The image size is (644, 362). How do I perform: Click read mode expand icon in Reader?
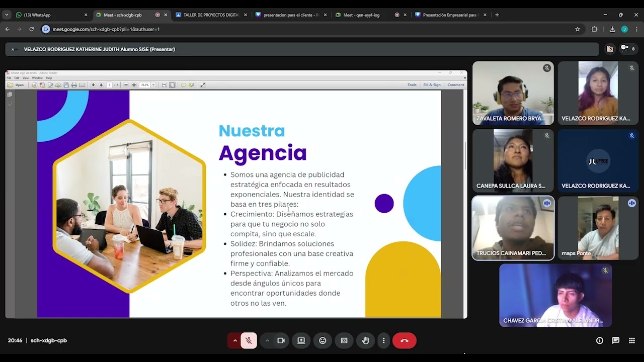click(202, 85)
